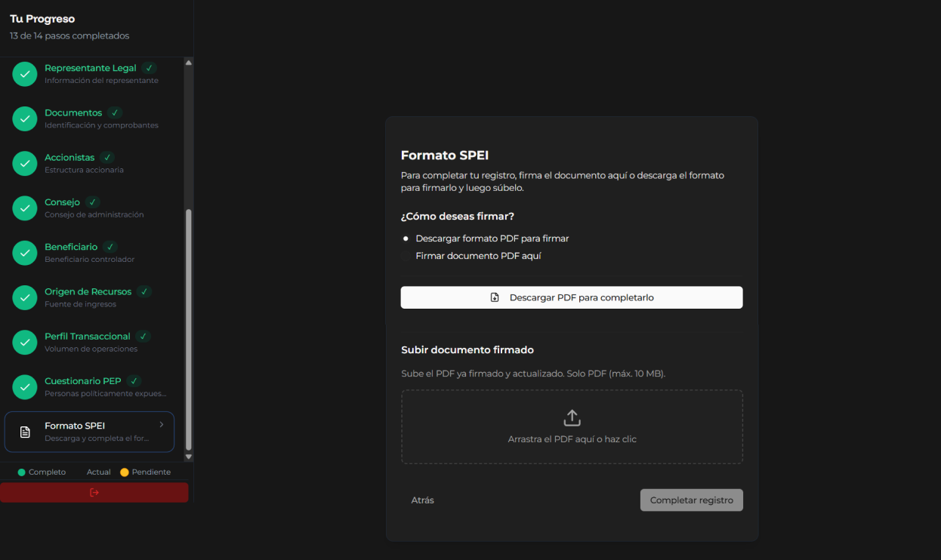Click the PDF drag-and-drop upload area

(x=572, y=426)
